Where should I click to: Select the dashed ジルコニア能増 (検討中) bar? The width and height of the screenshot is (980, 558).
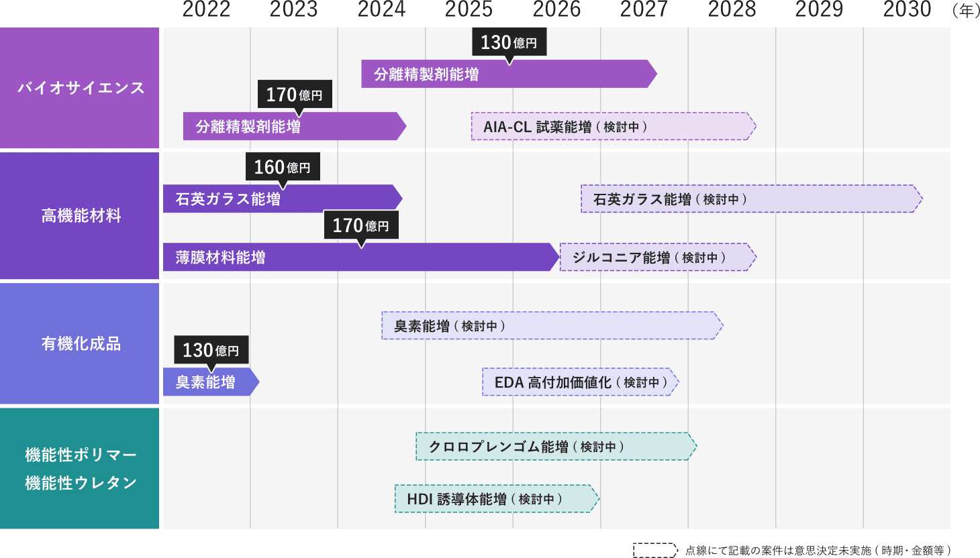(658, 257)
